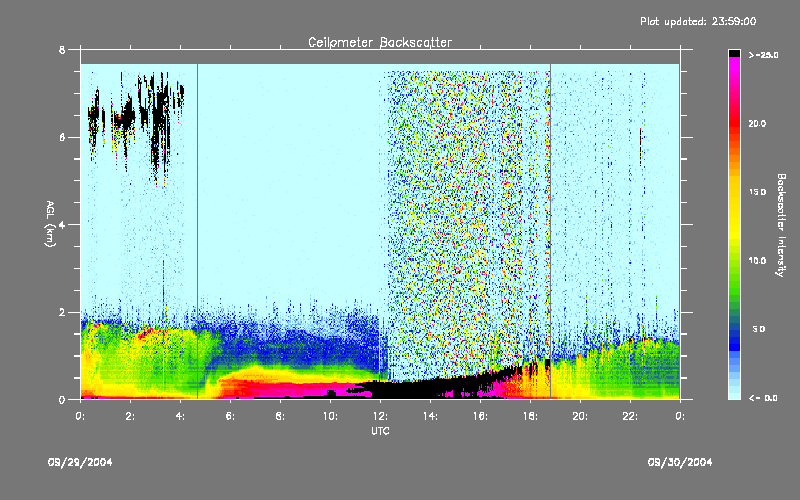Click the y-axis tick label 0
This screenshot has width=800, height=500.
click(62, 400)
